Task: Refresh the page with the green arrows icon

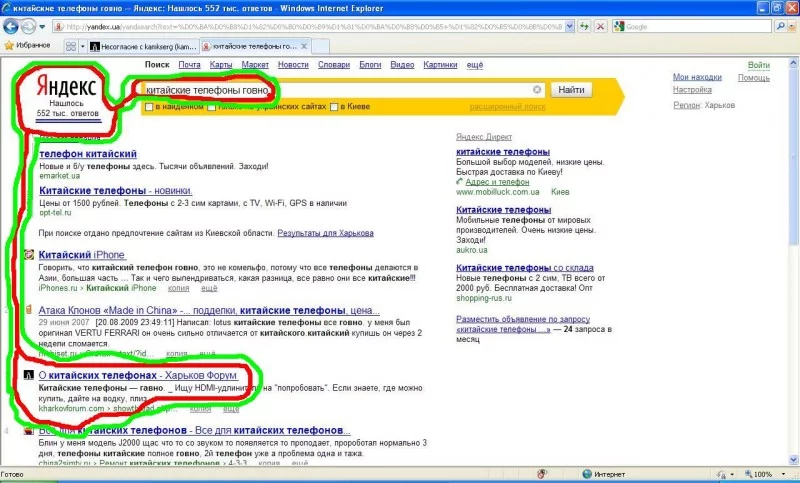Action: (x=584, y=27)
